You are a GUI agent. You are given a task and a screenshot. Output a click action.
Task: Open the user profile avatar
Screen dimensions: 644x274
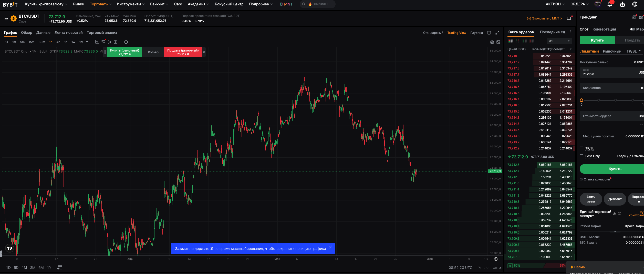[x=598, y=4]
